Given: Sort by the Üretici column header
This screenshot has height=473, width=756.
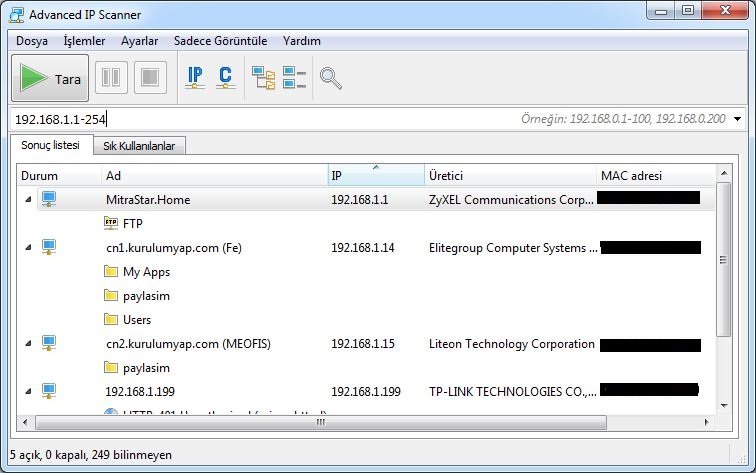Looking at the screenshot, I should pos(511,176).
